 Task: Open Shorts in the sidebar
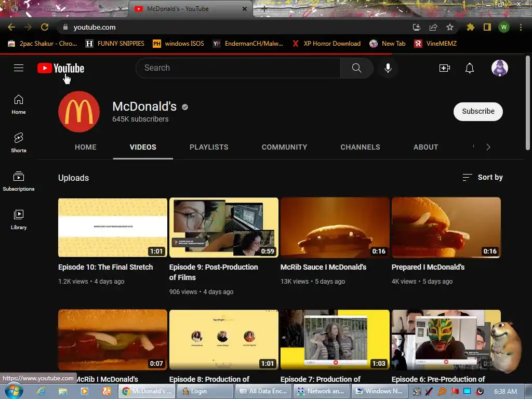coord(19,143)
